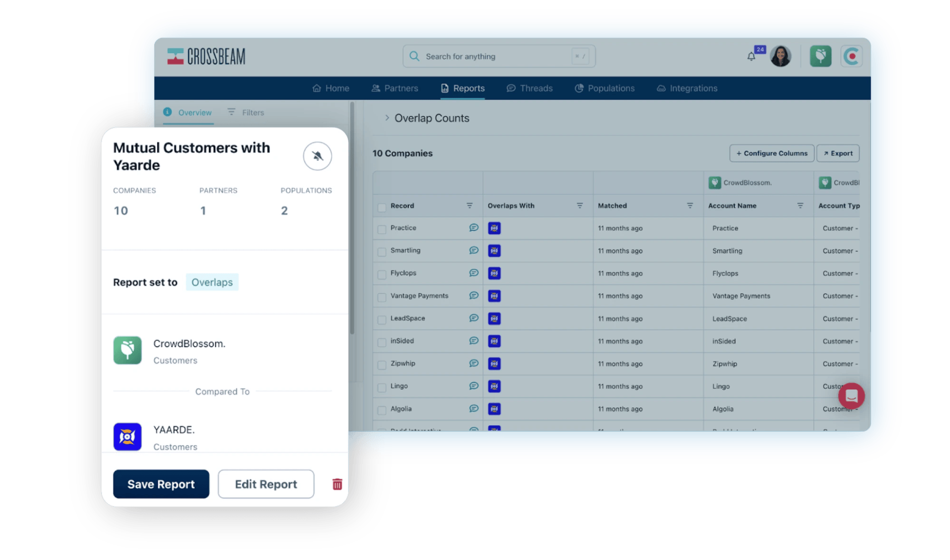
Task: Click Yaarde overlap icon in Practice row
Action: click(x=494, y=228)
